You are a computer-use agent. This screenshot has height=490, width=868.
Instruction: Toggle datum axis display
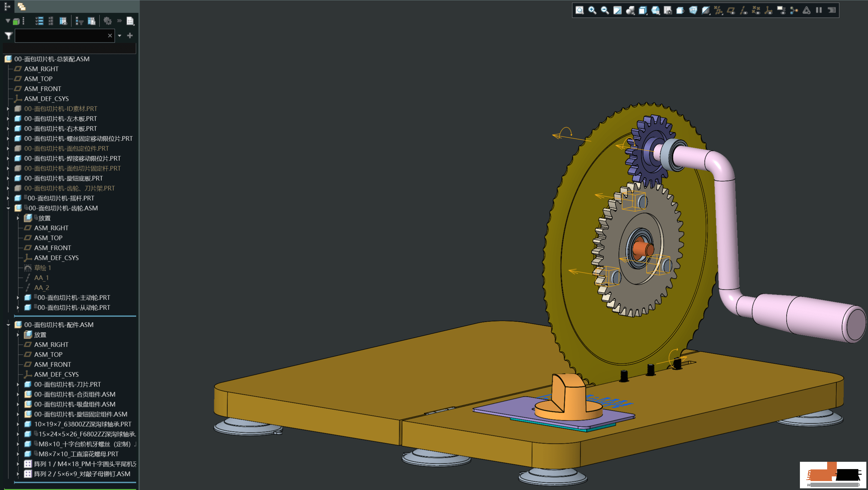point(743,10)
